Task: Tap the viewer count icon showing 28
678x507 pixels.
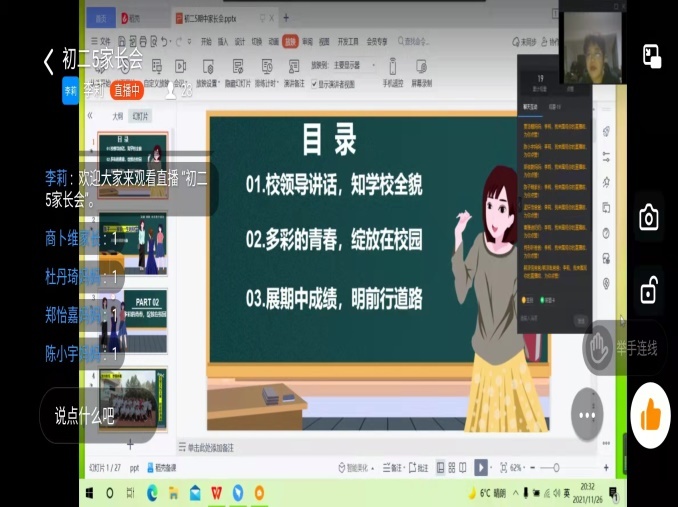Action: (171, 90)
